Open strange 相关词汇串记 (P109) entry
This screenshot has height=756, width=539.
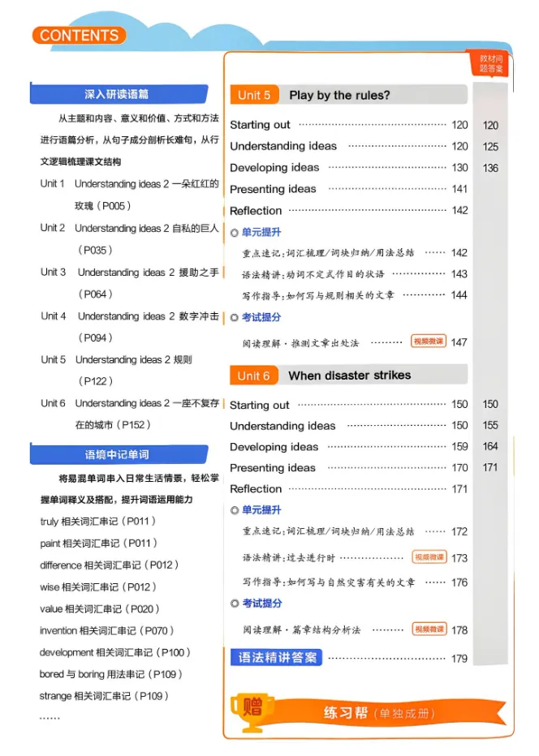coord(104,696)
